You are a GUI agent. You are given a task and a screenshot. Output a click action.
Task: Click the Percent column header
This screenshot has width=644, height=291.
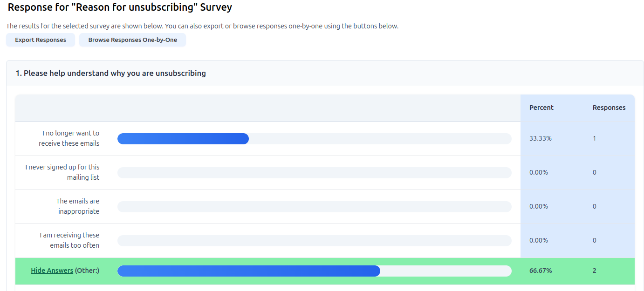[x=541, y=108]
